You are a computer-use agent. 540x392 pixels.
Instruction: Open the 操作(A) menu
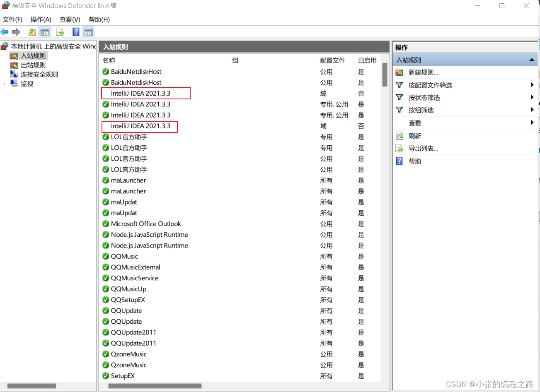click(41, 19)
